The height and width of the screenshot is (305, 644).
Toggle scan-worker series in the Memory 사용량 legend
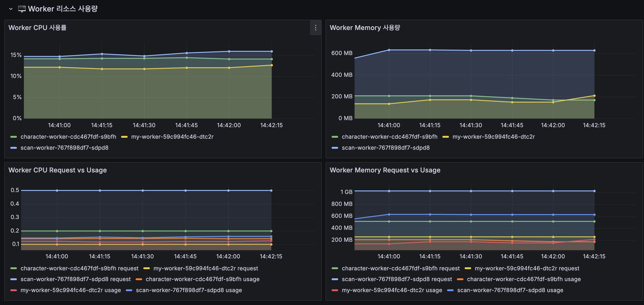pos(385,148)
